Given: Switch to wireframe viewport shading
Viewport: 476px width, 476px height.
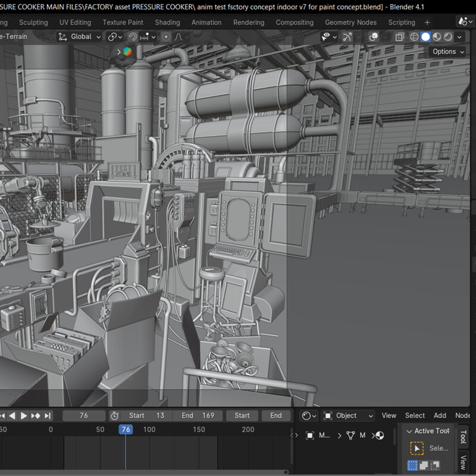Looking at the screenshot, I should pos(414,37).
